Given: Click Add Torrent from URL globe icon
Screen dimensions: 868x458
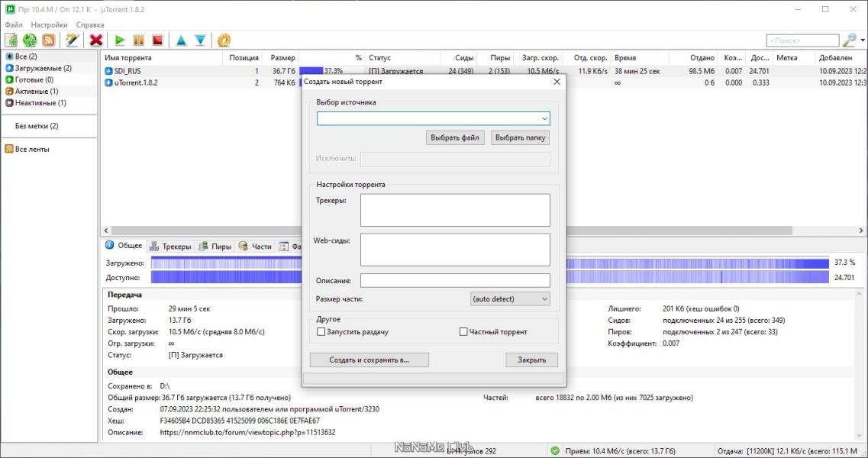Looking at the screenshot, I should tap(30, 40).
